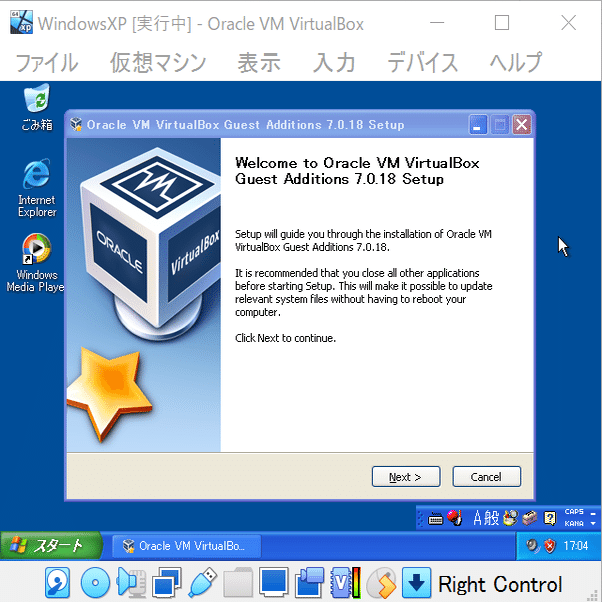Click the audio status indicator
This screenshot has width=602, height=602.
[131, 583]
